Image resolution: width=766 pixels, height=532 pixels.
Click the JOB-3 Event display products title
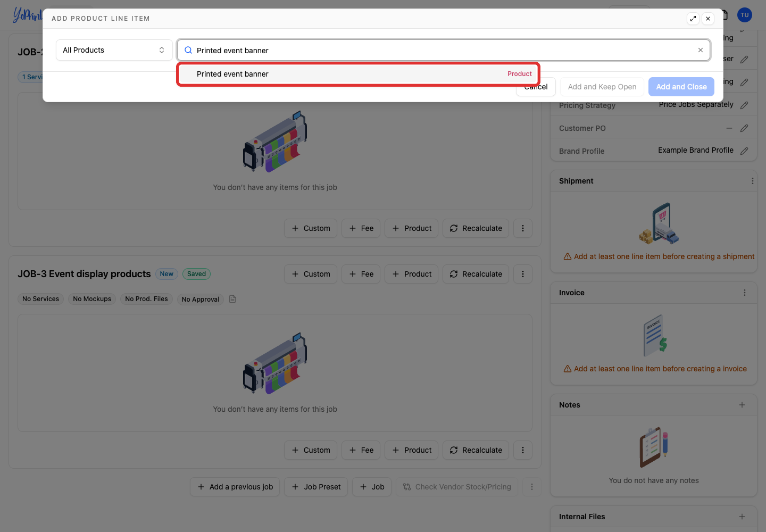pyautogui.click(x=84, y=274)
